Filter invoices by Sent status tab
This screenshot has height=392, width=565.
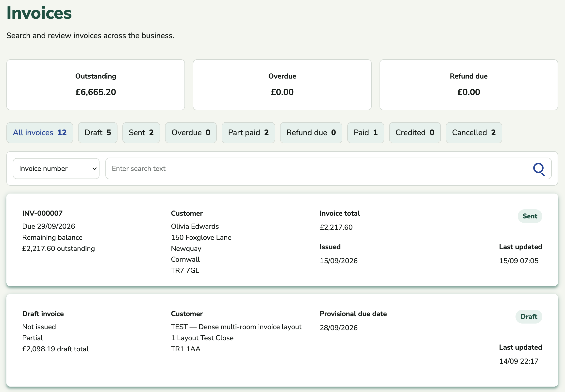(141, 132)
